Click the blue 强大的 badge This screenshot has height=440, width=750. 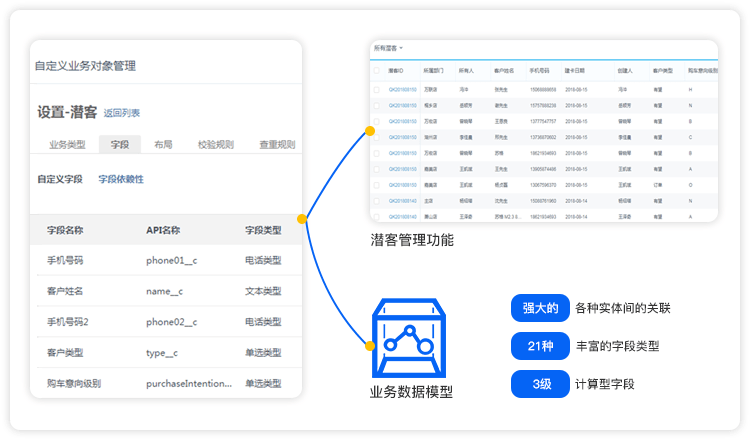(539, 308)
